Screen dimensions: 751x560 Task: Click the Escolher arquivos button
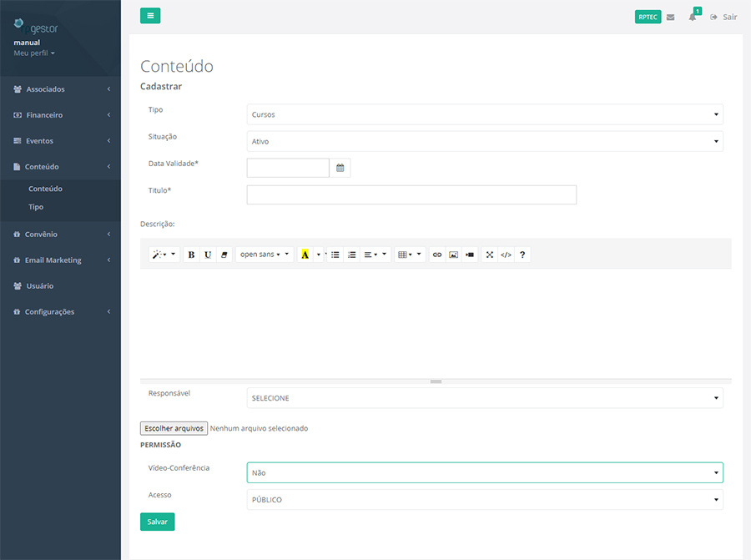point(174,428)
